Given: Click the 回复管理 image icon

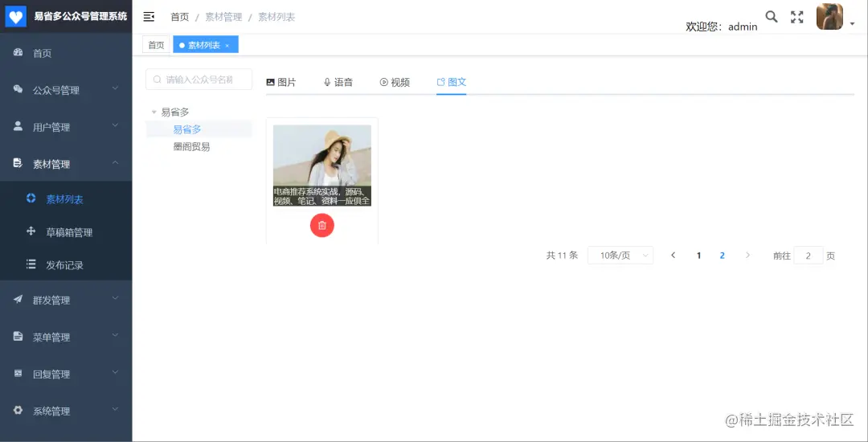Looking at the screenshot, I should click(18, 374).
